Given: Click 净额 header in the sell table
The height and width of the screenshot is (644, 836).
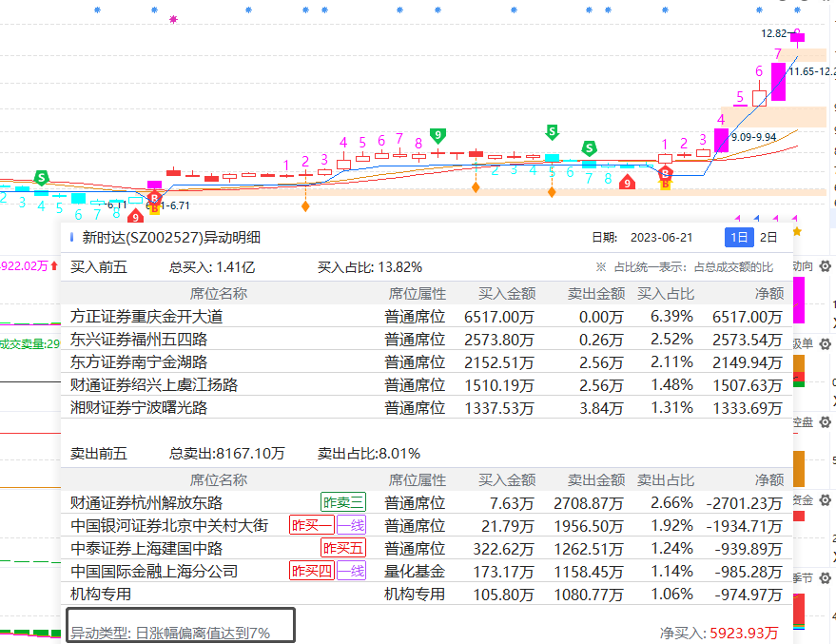Looking at the screenshot, I should [769, 480].
